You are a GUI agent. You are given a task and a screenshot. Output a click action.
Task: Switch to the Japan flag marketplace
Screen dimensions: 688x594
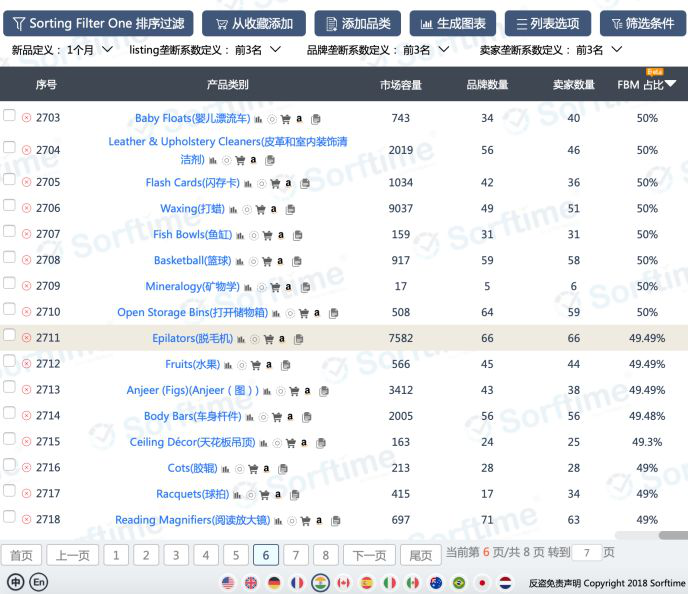482,583
